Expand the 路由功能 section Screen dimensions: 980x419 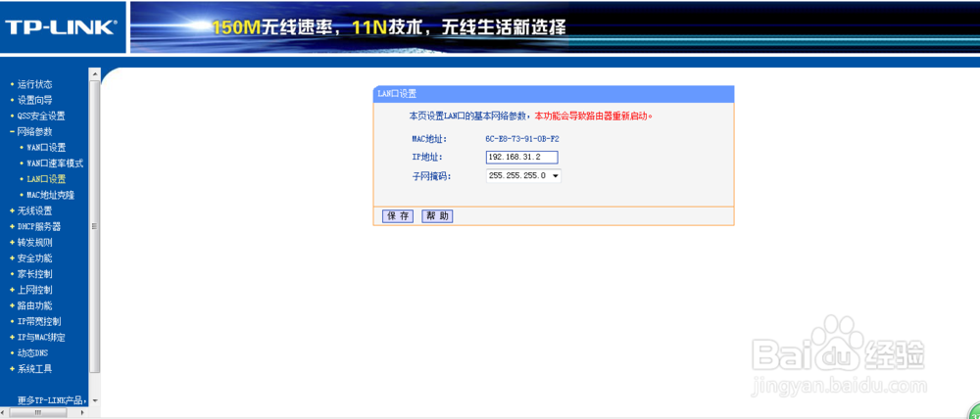click(34, 305)
